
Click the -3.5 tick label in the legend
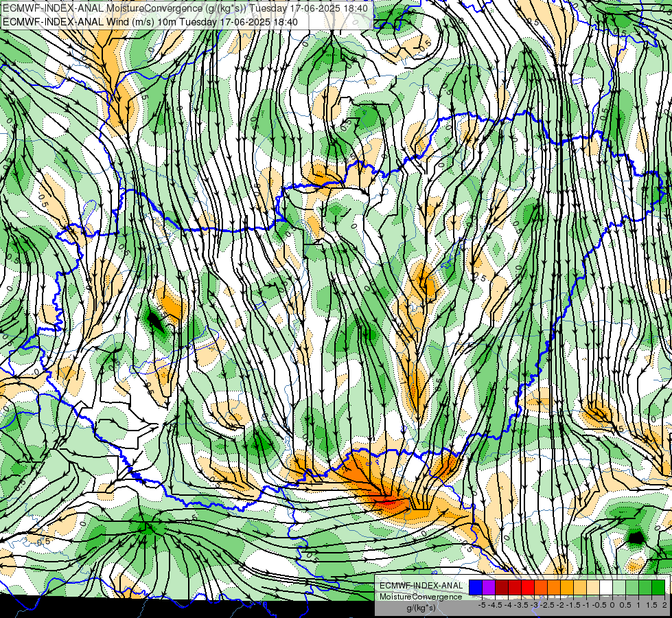pyautogui.click(x=521, y=605)
